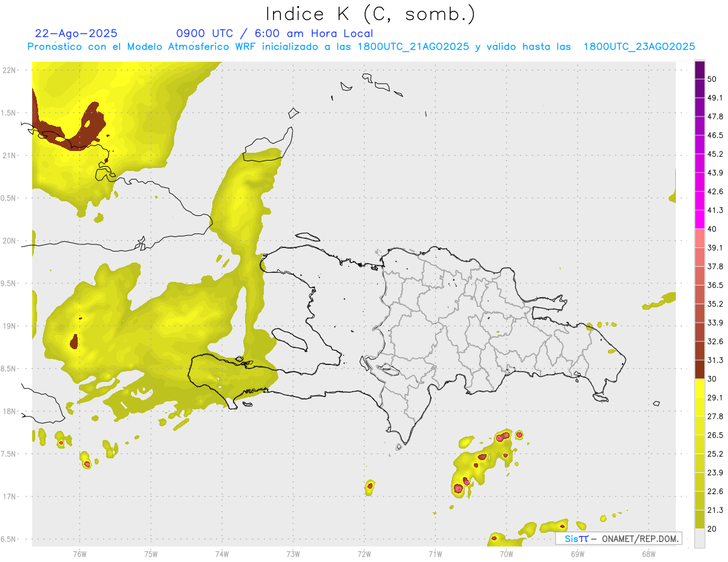Click the title 'Indice K (C, somb.)'
The image size is (728, 562).
pyautogui.click(x=371, y=14)
